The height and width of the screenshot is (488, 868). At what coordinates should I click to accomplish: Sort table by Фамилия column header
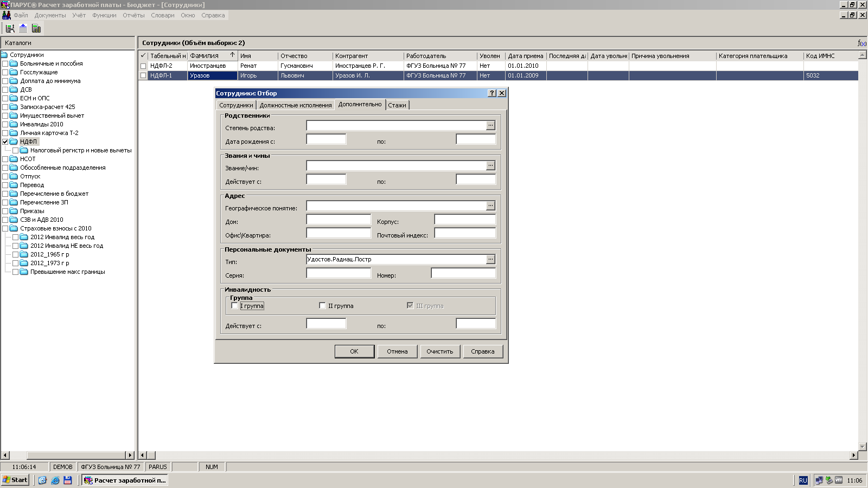(x=213, y=55)
